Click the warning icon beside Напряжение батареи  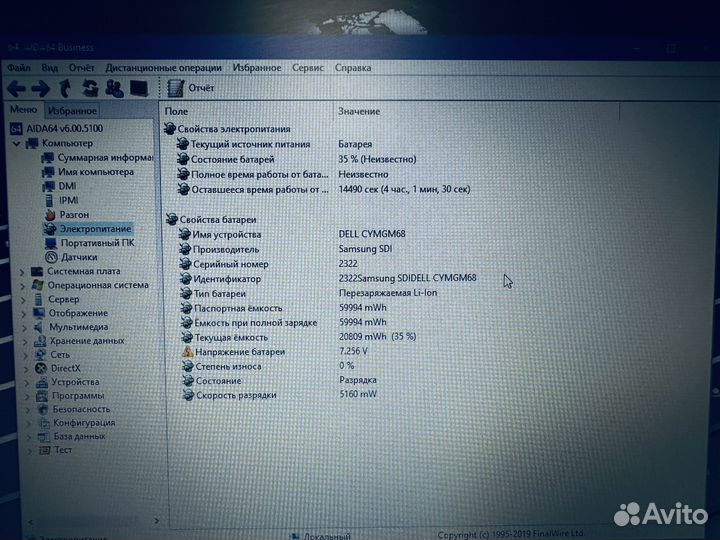(x=187, y=352)
